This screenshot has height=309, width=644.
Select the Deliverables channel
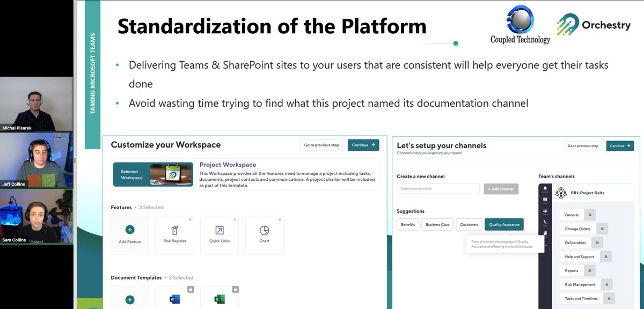574,242
